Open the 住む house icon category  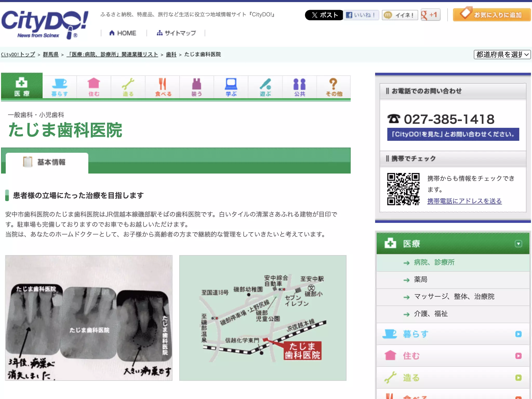(x=94, y=87)
